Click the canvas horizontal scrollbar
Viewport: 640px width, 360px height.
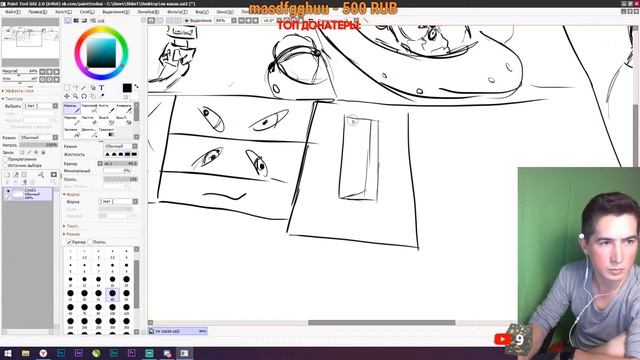point(381,322)
